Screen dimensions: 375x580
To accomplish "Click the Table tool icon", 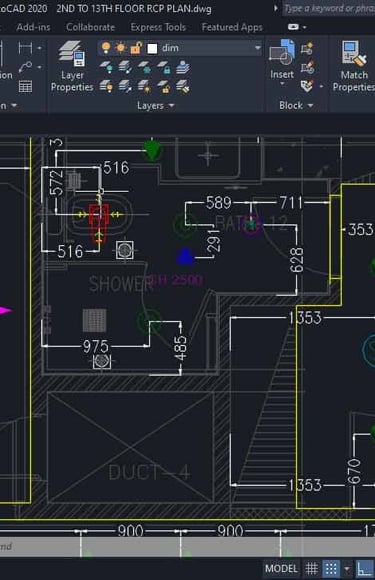I will coord(25,87).
